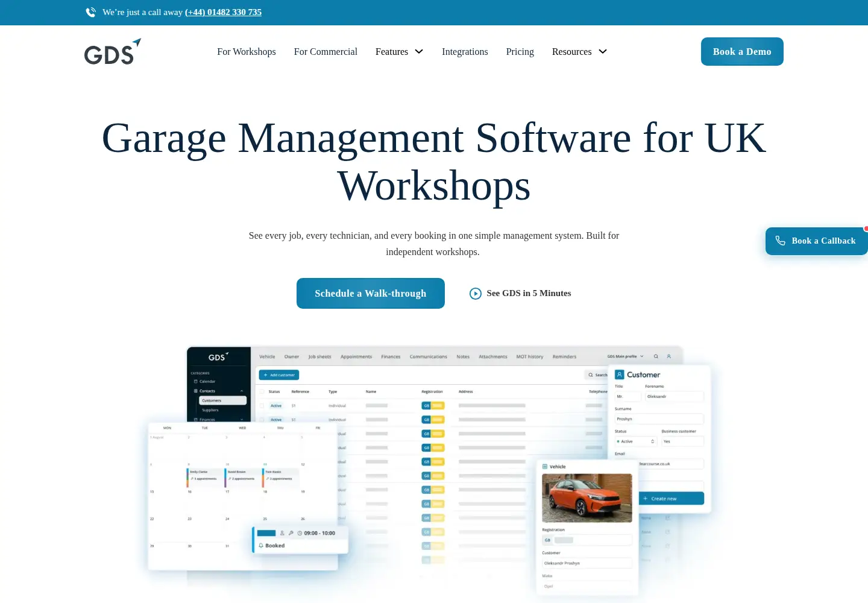Click Create new in the Customer card preview
This screenshot has width=868, height=603.
tap(671, 499)
